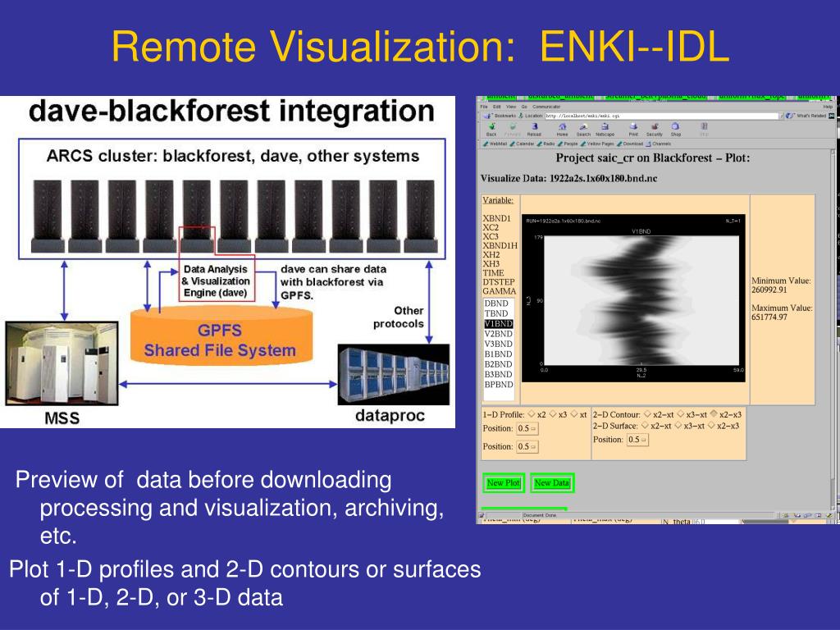Open the Security toolbar icon

point(654,127)
